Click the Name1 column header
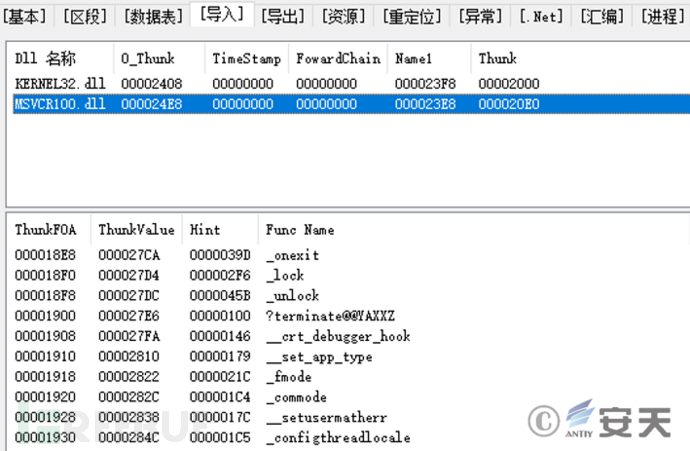Screen dimensions: 690x451 tap(413, 58)
